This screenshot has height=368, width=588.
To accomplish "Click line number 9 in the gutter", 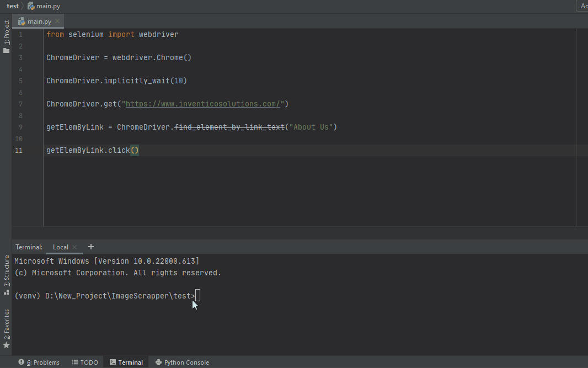I will (20, 127).
